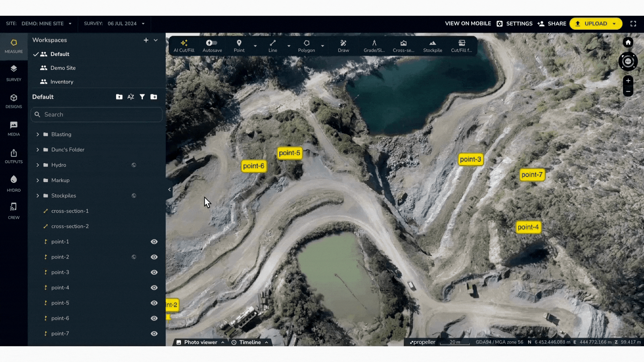Activate the Draw tool
The height and width of the screenshot is (362, 644).
point(343,46)
